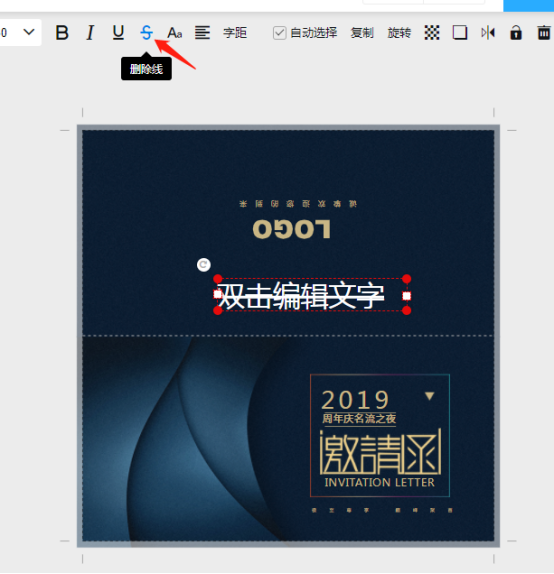Toggle italic formatting
This screenshot has height=574, width=554.
[90, 33]
